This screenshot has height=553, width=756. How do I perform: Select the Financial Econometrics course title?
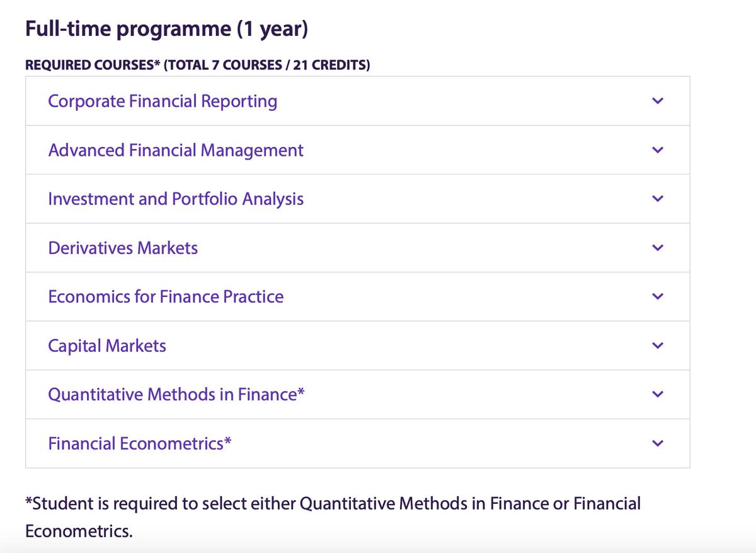139,443
